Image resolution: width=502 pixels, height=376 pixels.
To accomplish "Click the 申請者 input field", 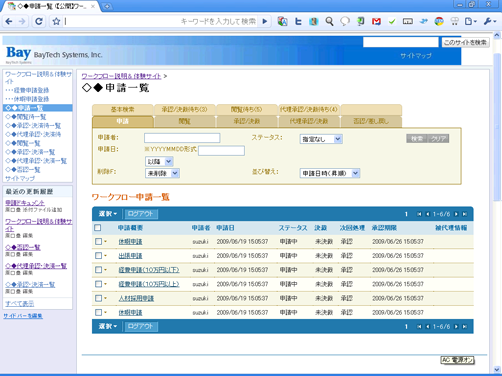I will tap(182, 138).
